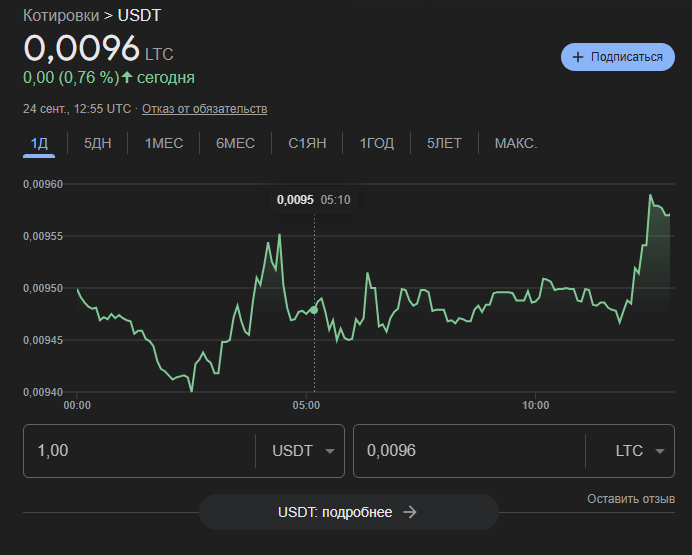The width and height of the screenshot is (692, 555).
Task: Switch to the 5ДН tab
Action: point(98,143)
